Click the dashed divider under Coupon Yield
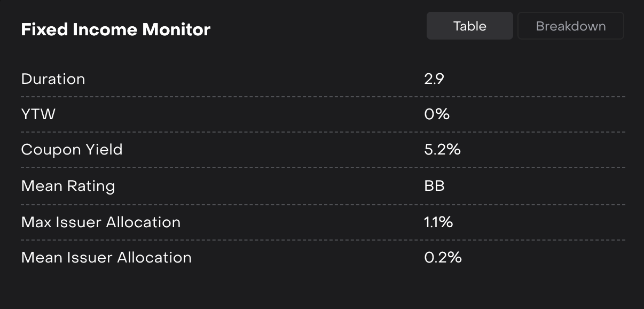Screen dimensions: 644x309 323,168
